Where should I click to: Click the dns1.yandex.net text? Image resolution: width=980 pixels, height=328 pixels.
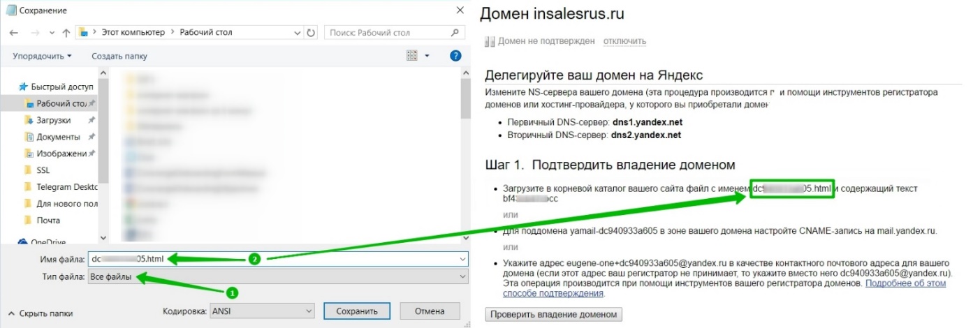tap(647, 122)
